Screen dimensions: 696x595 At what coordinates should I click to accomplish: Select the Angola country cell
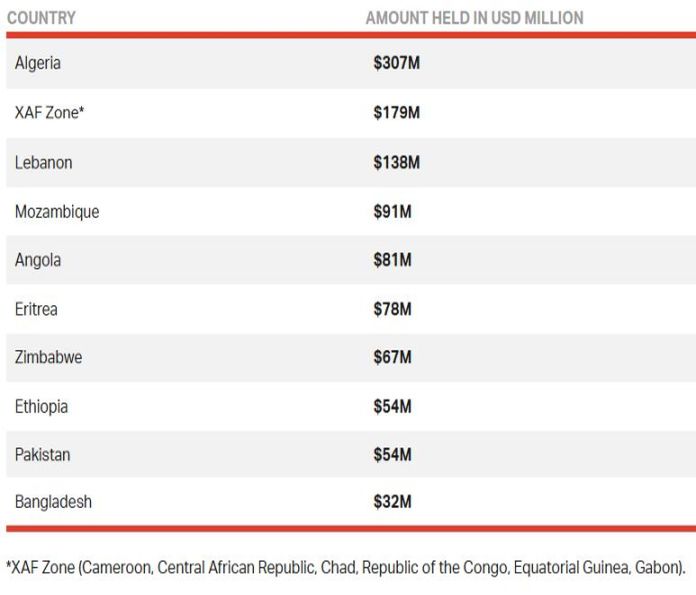tap(38, 260)
